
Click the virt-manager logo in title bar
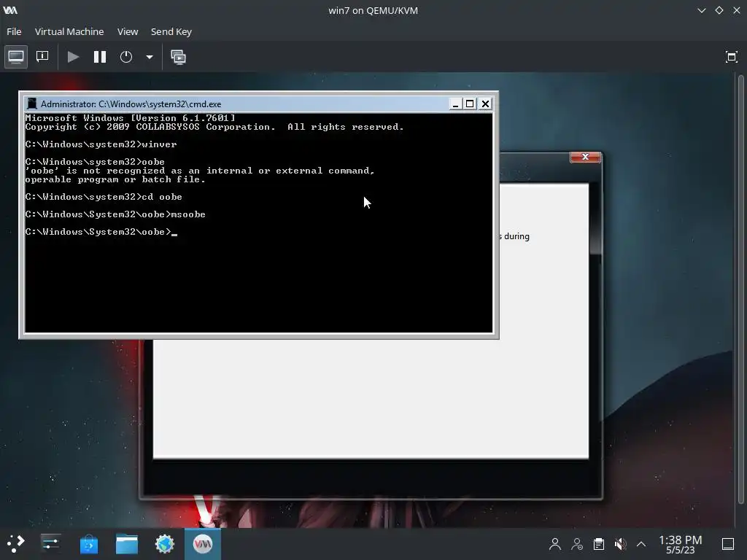tap(10, 10)
